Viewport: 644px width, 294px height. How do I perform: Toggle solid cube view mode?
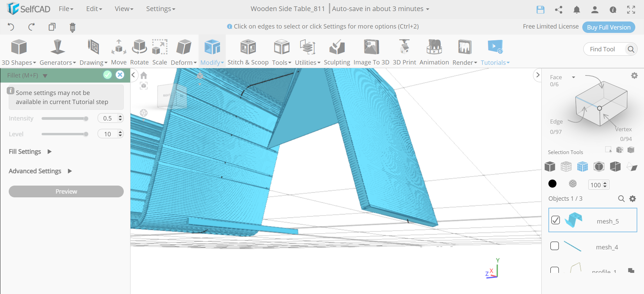(550, 166)
